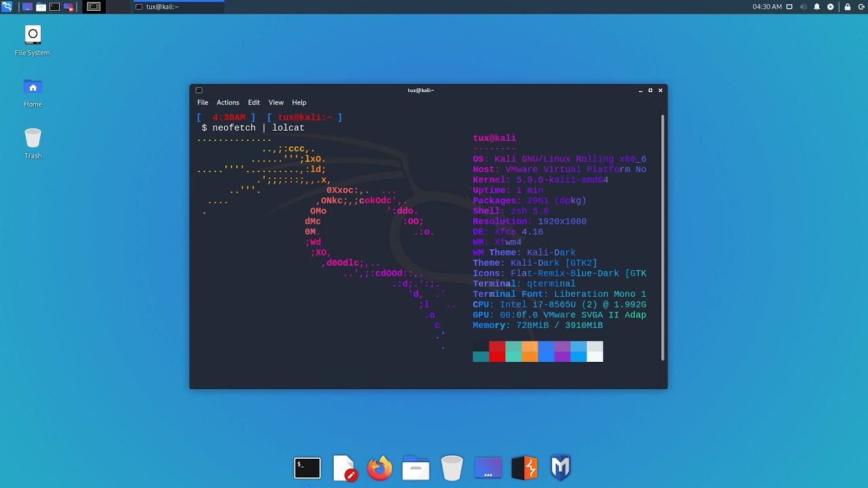
Task: Open the Actions menu in qterminal
Action: coord(228,102)
